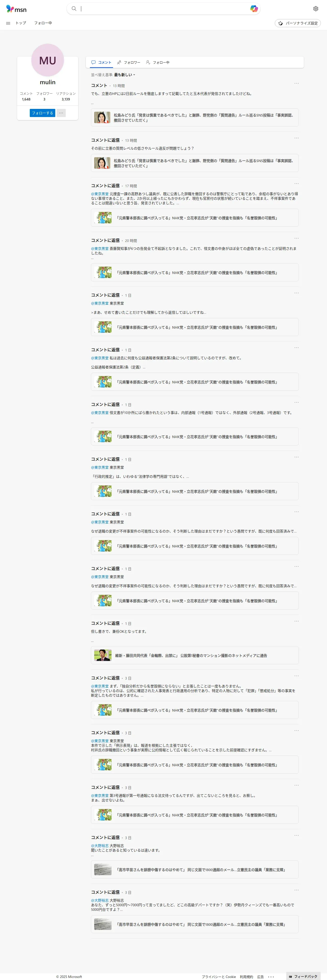Open more options on the 17-hour reply
Image resolution: width=327 pixels, height=980 pixels.
(296, 184)
